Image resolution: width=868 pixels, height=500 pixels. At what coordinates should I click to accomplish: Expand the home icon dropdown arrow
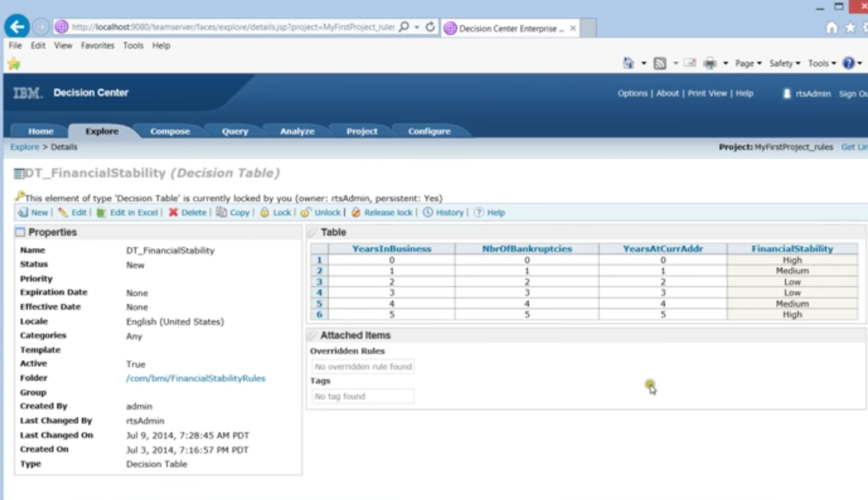pos(643,63)
